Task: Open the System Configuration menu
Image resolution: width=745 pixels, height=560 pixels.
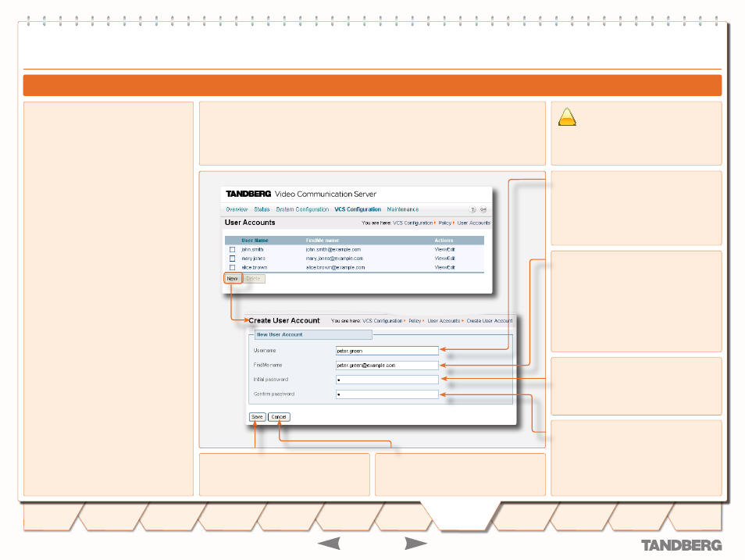Action: tap(302, 209)
